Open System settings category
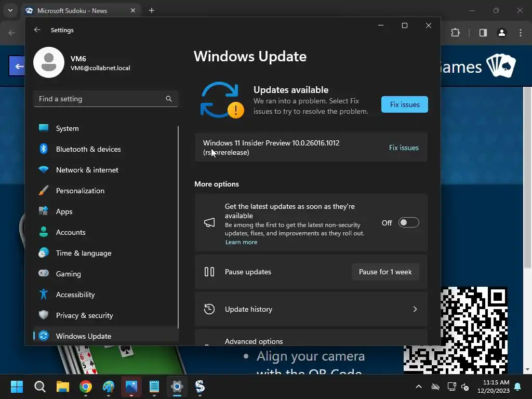Image resolution: width=532 pixels, height=399 pixels. (x=105, y=128)
